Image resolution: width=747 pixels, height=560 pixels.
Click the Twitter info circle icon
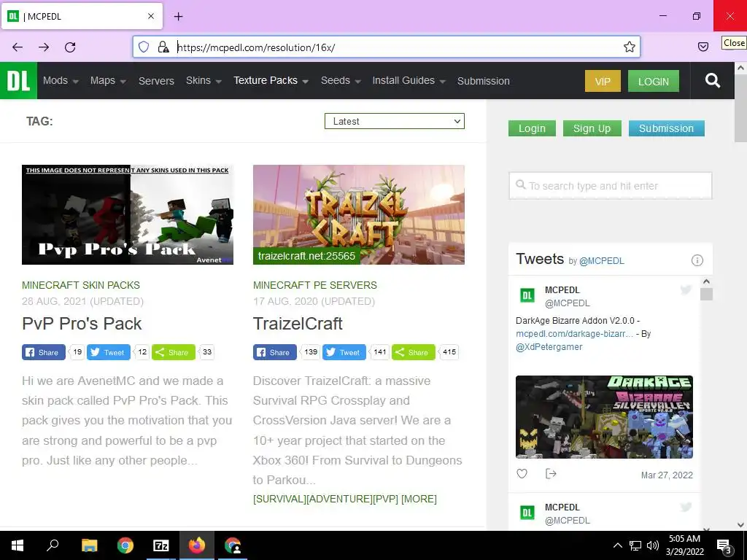point(697,260)
